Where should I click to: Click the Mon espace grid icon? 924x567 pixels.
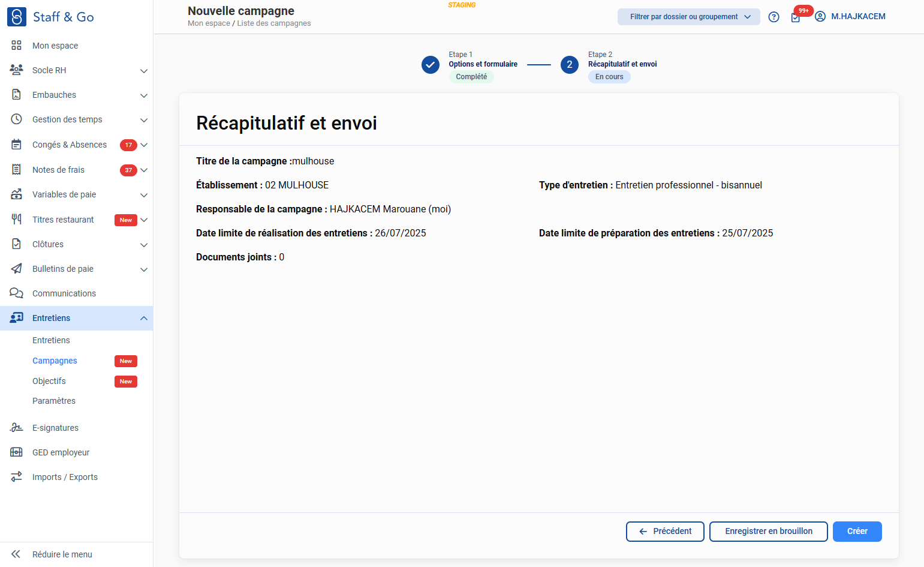point(16,46)
